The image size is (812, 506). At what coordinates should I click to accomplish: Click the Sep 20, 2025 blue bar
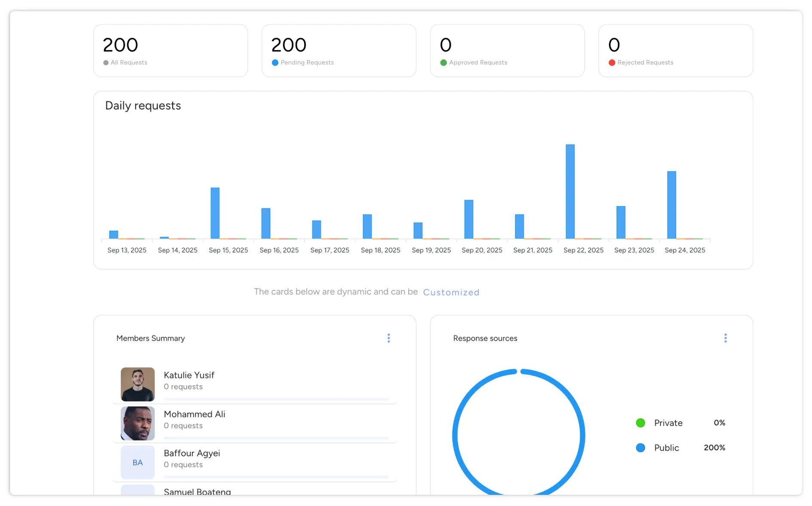coord(469,219)
